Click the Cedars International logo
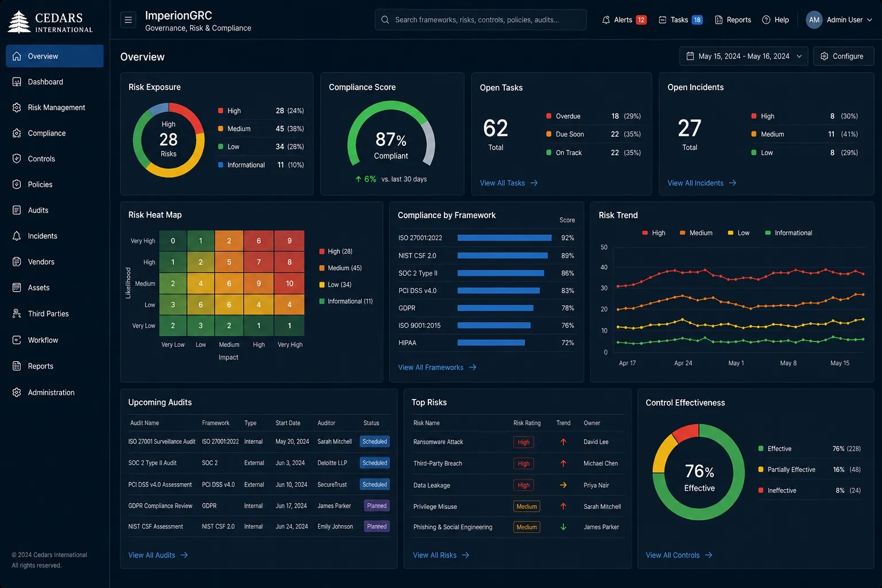This screenshot has width=882, height=588. click(x=50, y=22)
